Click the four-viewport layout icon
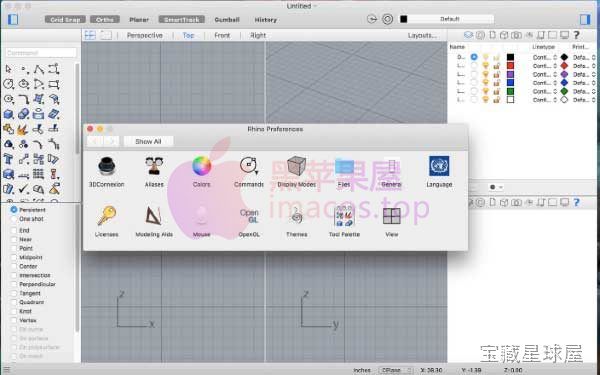 tap(90, 35)
